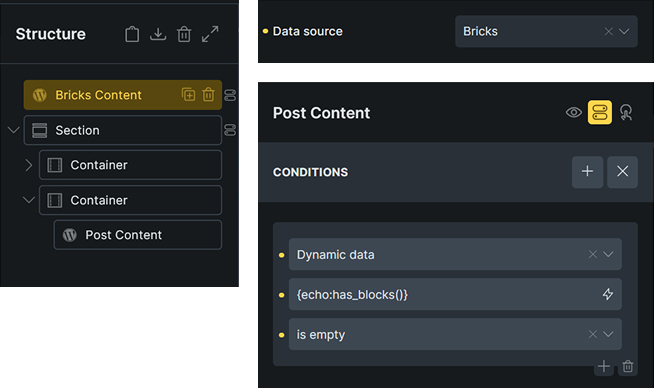The width and height of the screenshot is (654, 388).
Task: Select Post Content in the structure tree
Action: click(138, 235)
